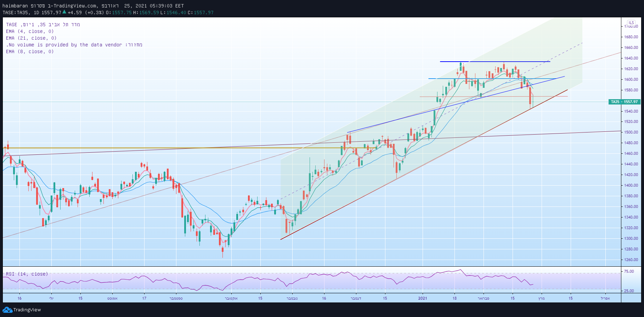The height and width of the screenshot is (317, 644).
Task: Click the haimbaran author name
Action: click(x=15, y=6)
